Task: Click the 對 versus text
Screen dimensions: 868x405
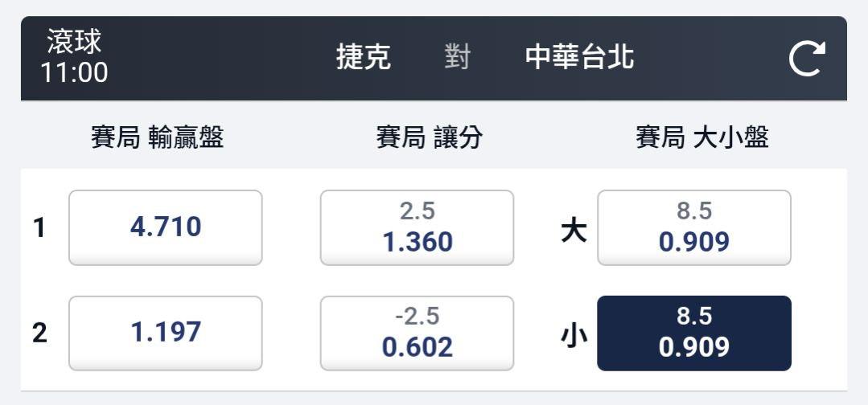Action: (458, 58)
